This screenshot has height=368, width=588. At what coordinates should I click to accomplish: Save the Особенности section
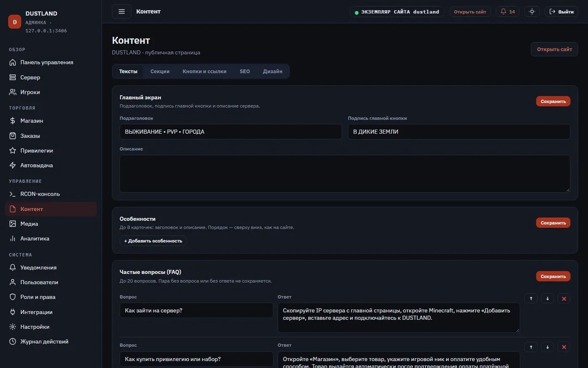[553, 223]
